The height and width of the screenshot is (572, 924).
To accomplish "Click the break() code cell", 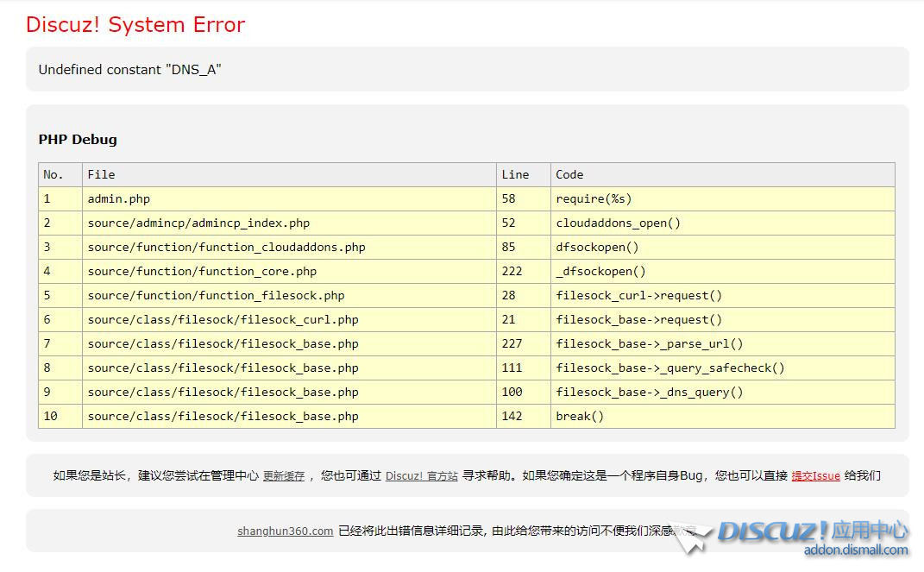I will [x=722, y=417].
